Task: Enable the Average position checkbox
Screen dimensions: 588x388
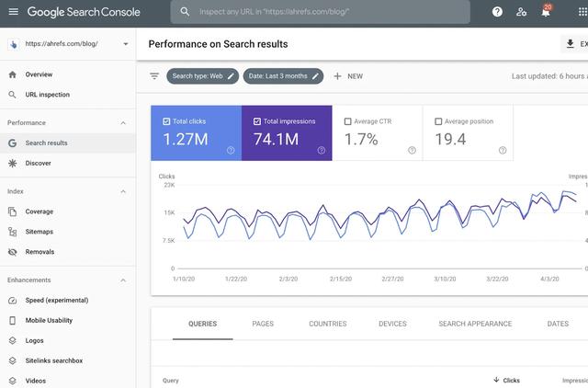Action: [438, 121]
